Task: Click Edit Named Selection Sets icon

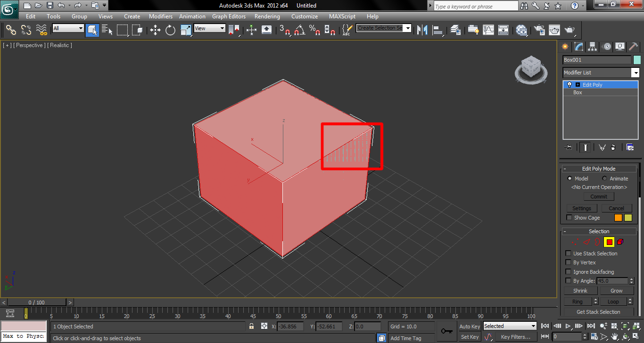Action: pyautogui.click(x=347, y=30)
